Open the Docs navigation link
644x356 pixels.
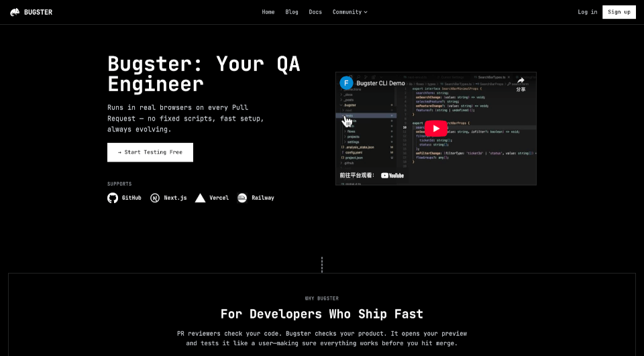[x=315, y=12]
